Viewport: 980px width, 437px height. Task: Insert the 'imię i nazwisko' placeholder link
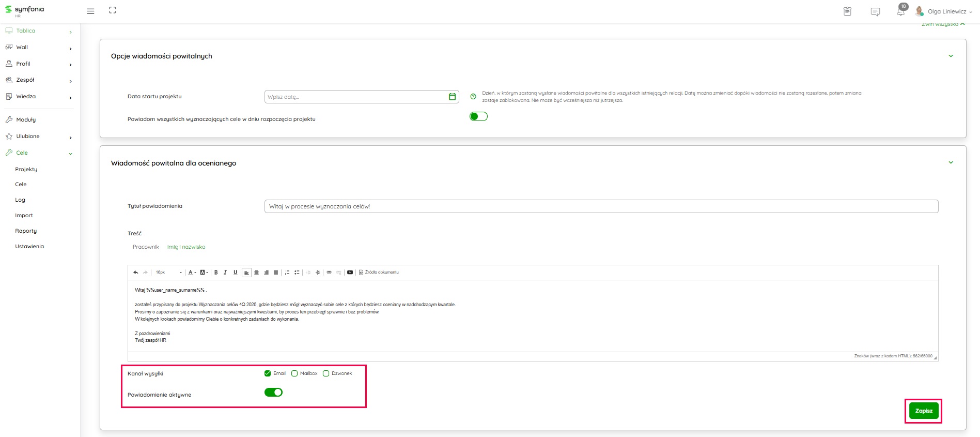click(x=186, y=247)
